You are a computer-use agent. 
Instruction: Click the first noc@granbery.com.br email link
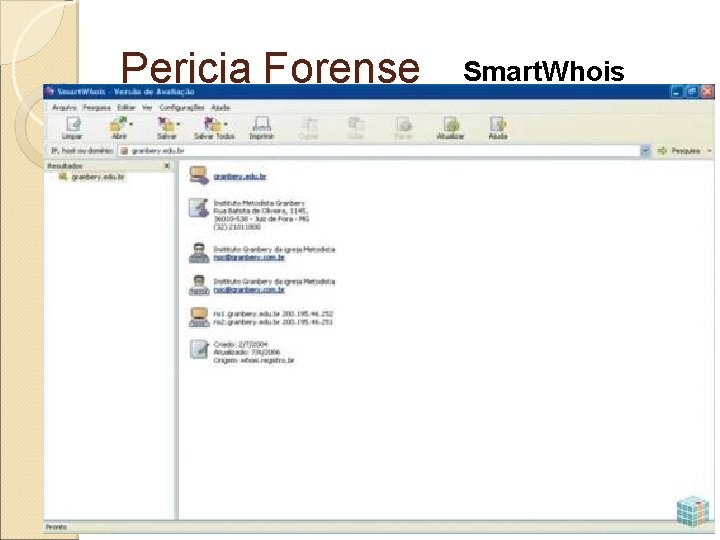point(249,258)
